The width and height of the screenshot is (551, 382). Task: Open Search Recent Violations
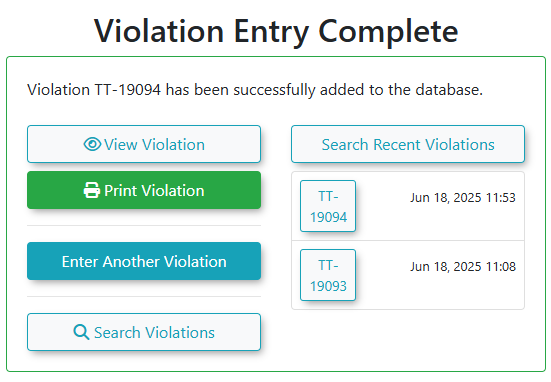click(408, 144)
